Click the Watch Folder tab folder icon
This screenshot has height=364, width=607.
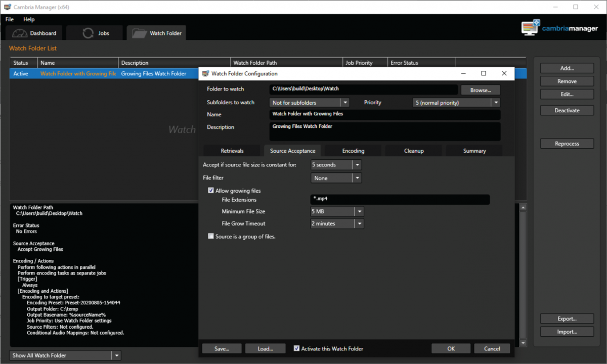coord(139,33)
